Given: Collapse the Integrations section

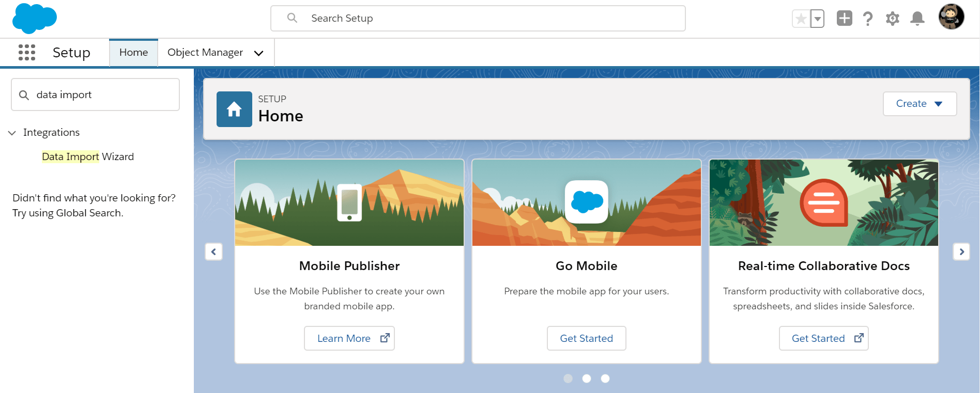Looking at the screenshot, I should [x=12, y=133].
